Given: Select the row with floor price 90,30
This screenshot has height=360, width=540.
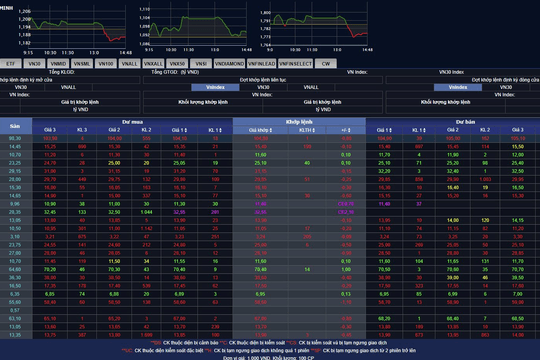Looking at the screenshot, I should (270, 138).
